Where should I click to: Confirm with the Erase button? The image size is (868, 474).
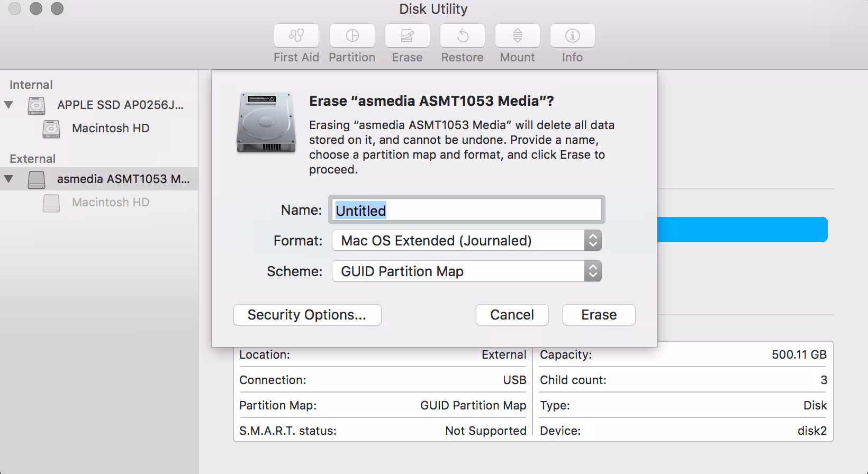click(x=599, y=315)
